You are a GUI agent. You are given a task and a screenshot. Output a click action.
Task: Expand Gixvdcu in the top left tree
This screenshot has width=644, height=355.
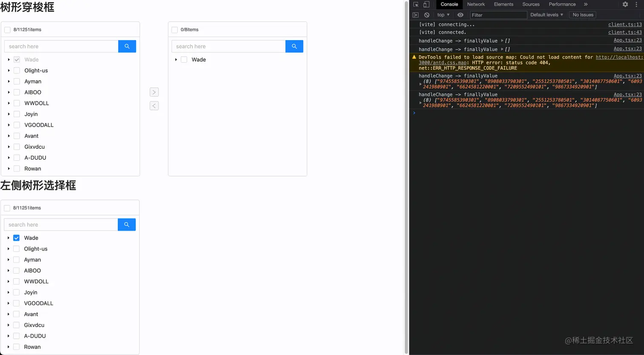pyautogui.click(x=9, y=147)
